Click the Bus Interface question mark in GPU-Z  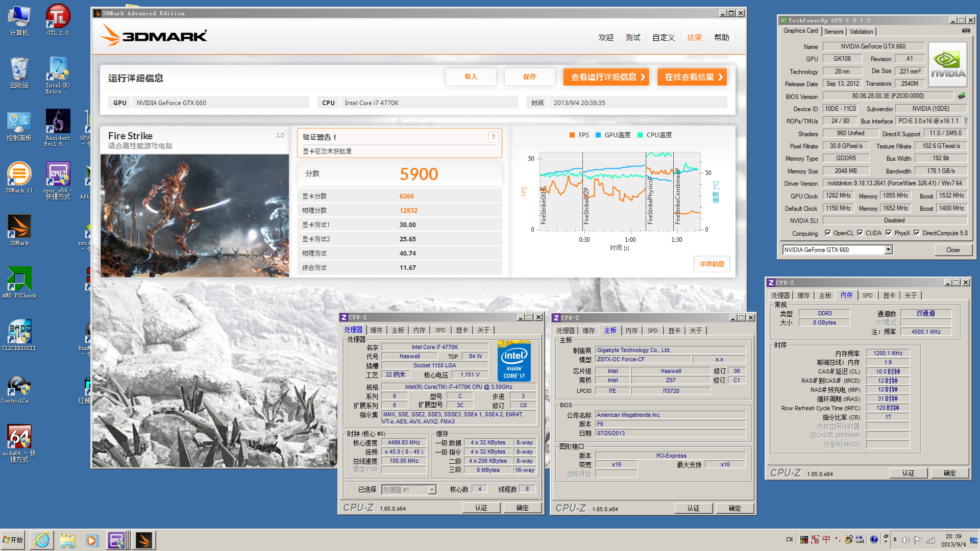pyautogui.click(x=966, y=121)
